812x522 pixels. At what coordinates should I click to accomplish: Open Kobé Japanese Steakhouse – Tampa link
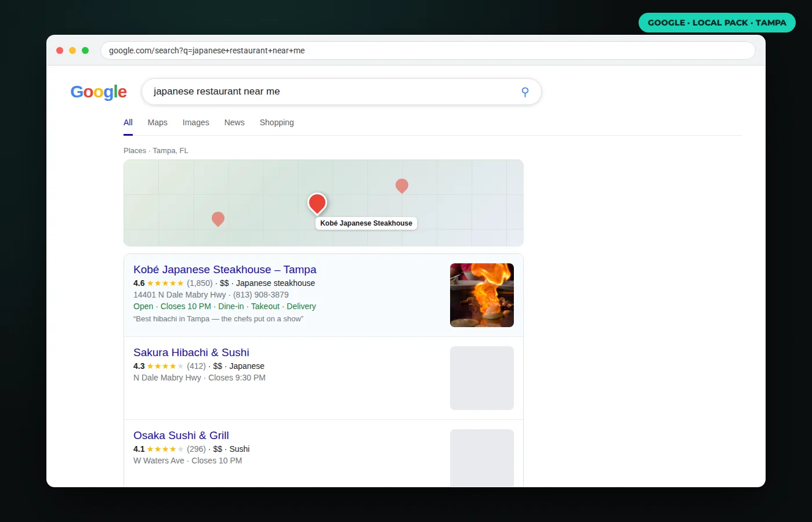(x=225, y=270)
